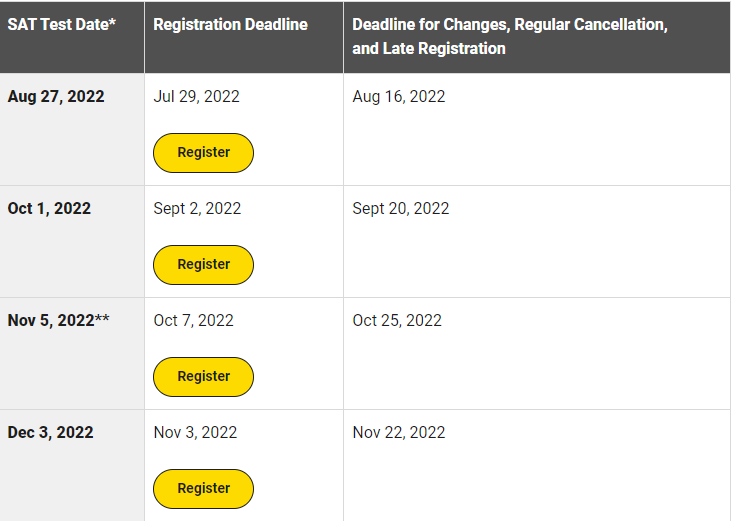Select the Sept 20, 2022 late deadline
The width and height of the screenshot is (731, 521).
pyautogui.click(x=401, y=209)
